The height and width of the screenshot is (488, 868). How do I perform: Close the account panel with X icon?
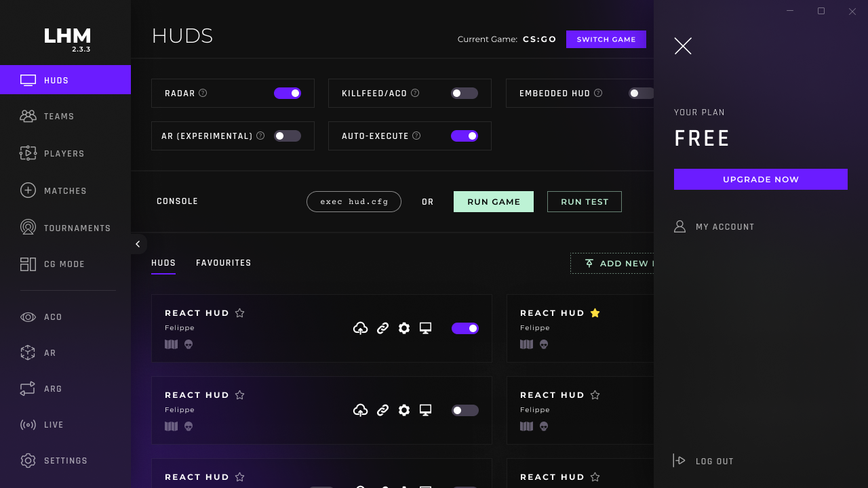pos(683,46)
